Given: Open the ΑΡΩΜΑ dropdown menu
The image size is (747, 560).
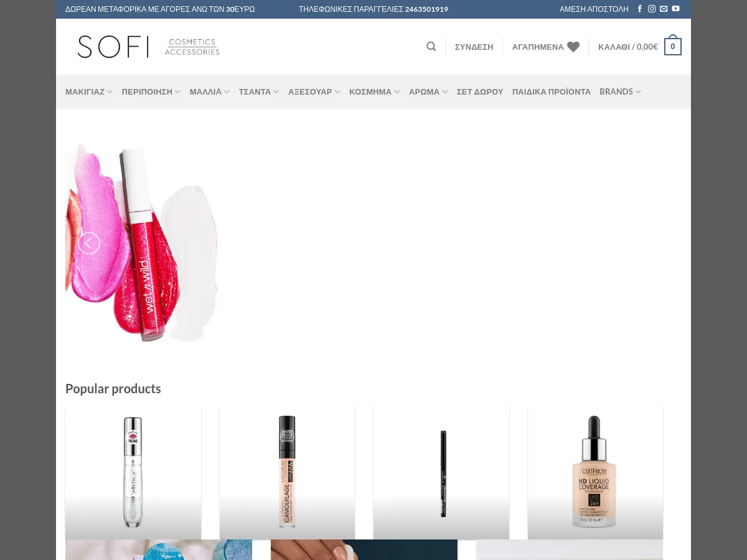Looking at the screenshot, I should click(x=428, y=91).
